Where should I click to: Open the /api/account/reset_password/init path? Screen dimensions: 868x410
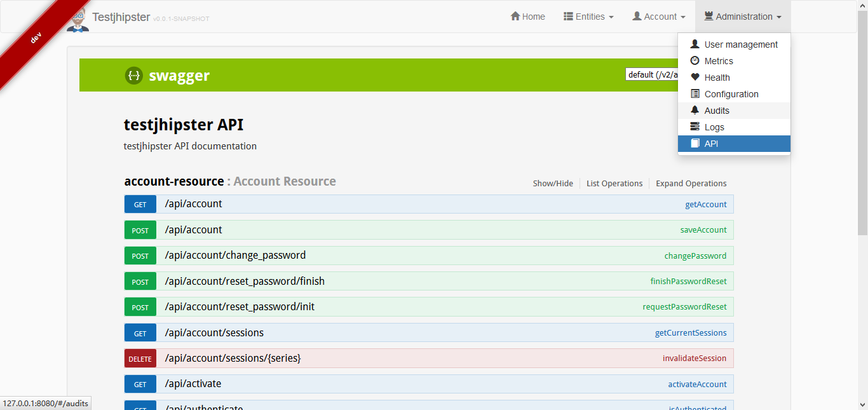(240, 306)
